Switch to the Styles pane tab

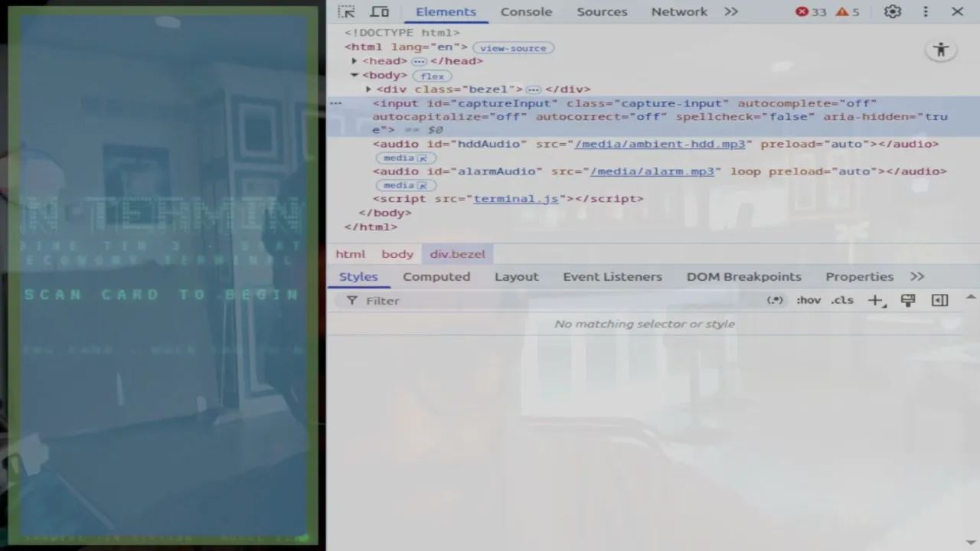[x=358, y=276]
